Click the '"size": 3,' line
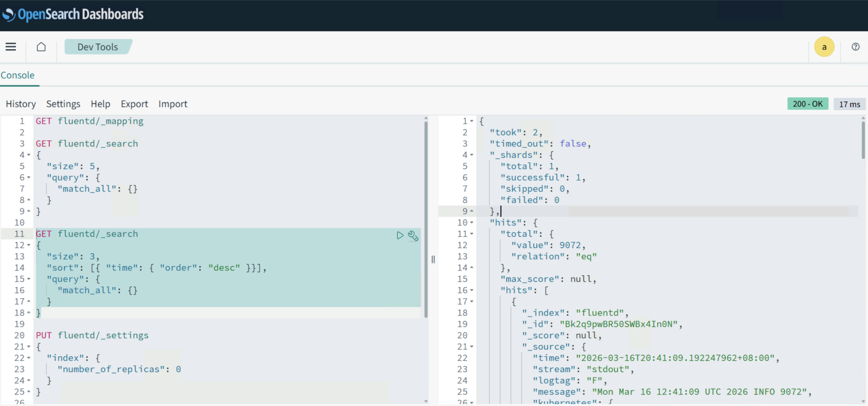Viewport: 868px width, 406px height. 73,256
